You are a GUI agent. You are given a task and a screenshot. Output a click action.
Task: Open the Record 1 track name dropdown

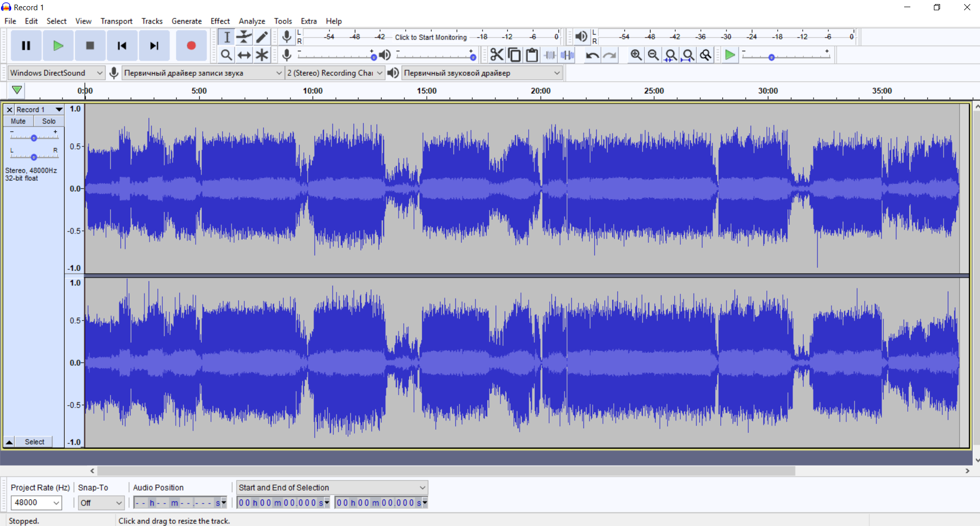click(39, 110)
